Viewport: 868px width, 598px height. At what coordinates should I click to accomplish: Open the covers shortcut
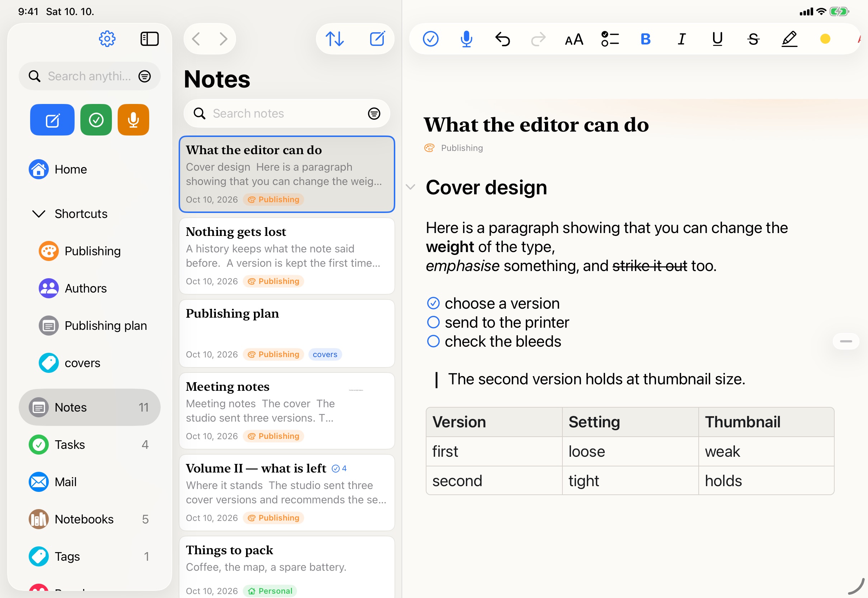[x=89, y=363]
